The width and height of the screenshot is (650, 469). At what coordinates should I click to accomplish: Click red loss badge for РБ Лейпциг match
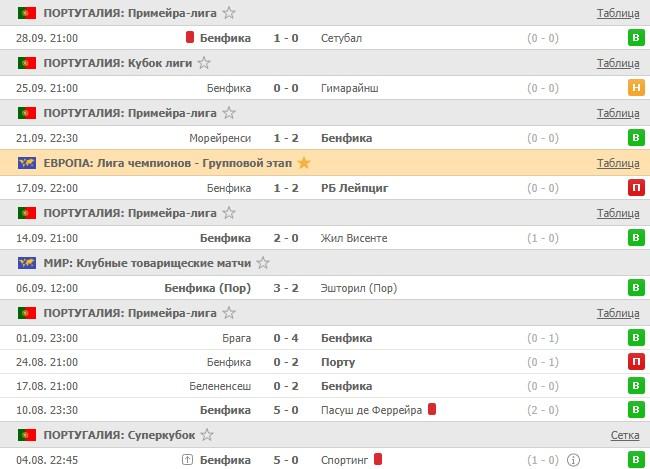coord(635,188)
